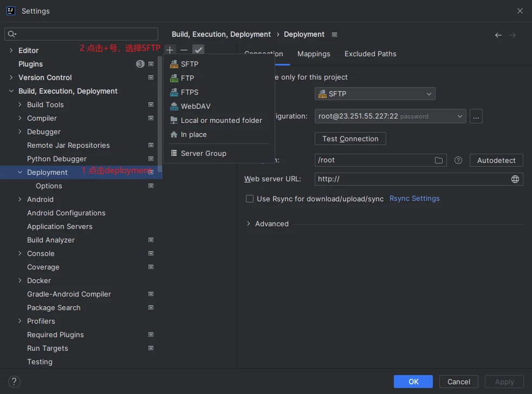
Task: Select Android Configurations in the tree
Action: [x=66, y=213]
